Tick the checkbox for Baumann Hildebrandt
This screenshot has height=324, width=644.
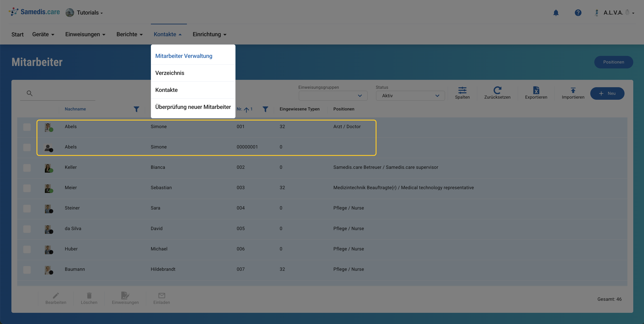coord(27,269)
